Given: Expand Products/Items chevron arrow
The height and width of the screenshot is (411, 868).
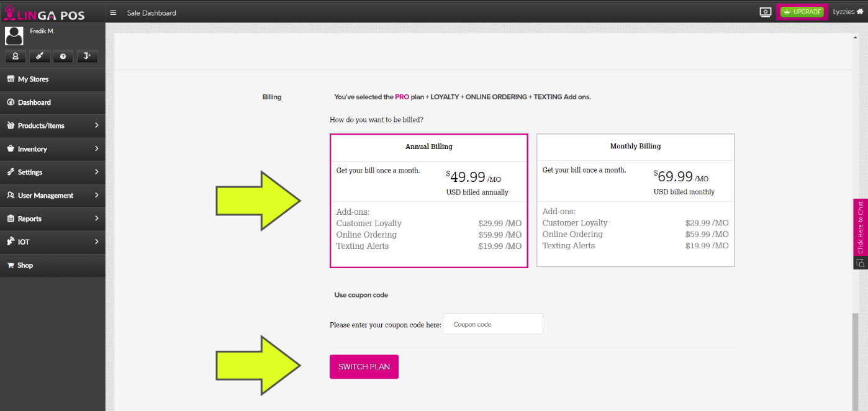Looking at the screenshot, I should (97, 125).
